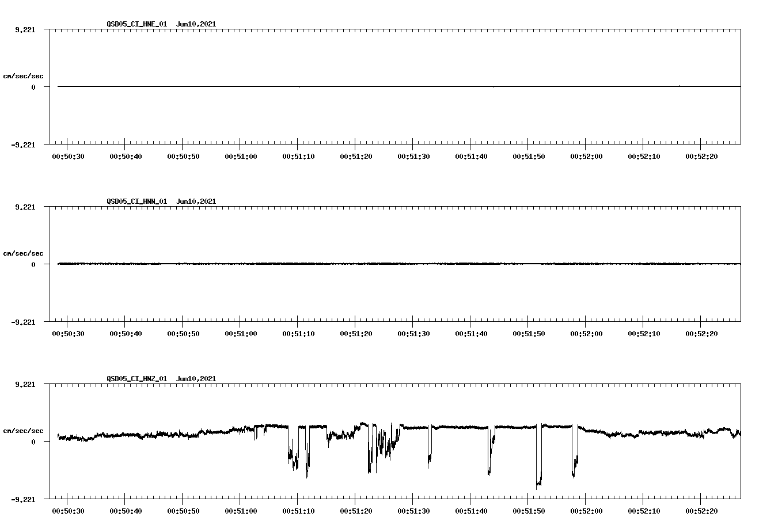Image resolution: width=782 pixels, height=532 pixels.
Task: Click the 00:52:20 time label under the HNN plot
Action: [701, 334]
